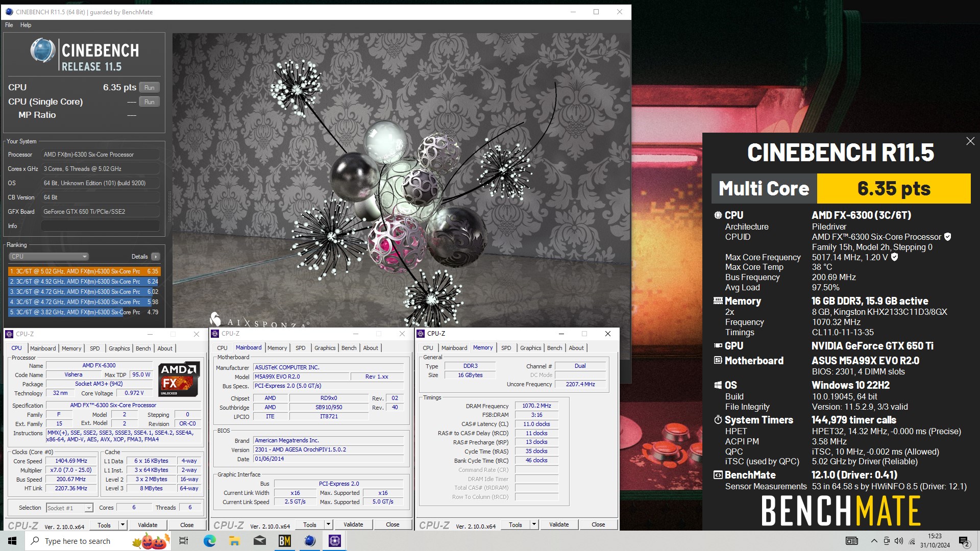Click Tools button in right CPU-Z window
Screen dimensions: 980x551
pos(516,524)
